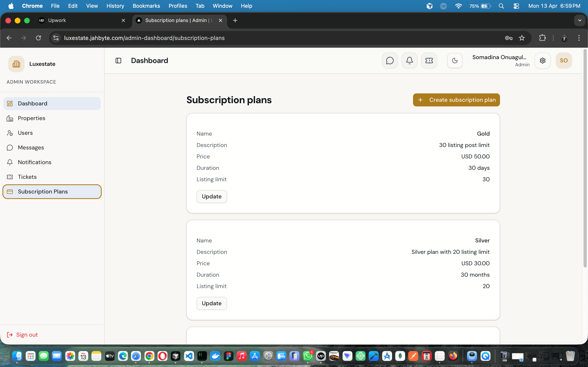Click the Luxestate logo icon
The width and height of the screenshot is (588, 367).
tap(16, 64)
